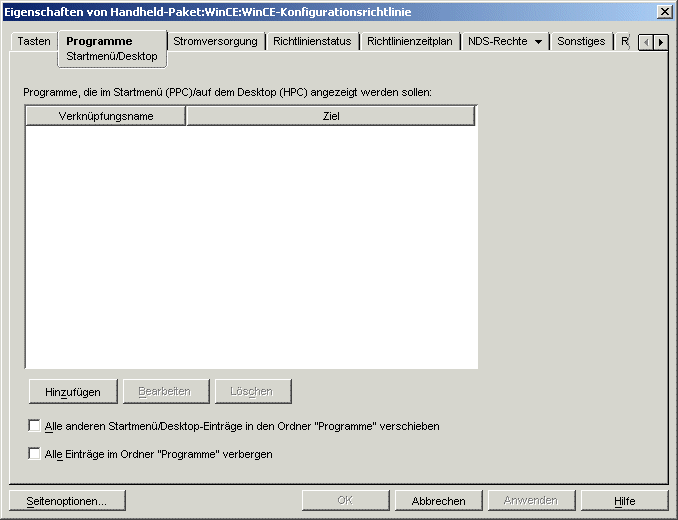Viewport: 678px width, 520px height.
Task: Click the Verknüpfungsname column header
Action: tap(106, 116)
